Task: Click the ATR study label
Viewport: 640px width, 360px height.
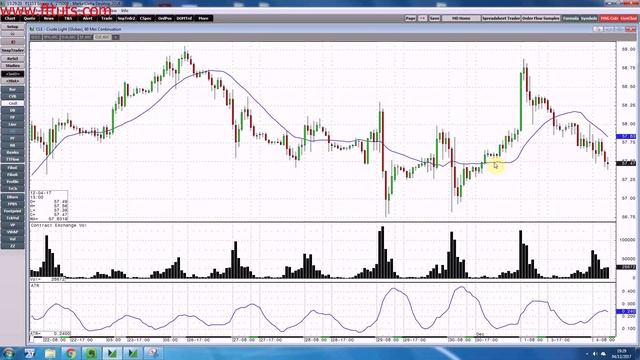Action: point(35,286)
